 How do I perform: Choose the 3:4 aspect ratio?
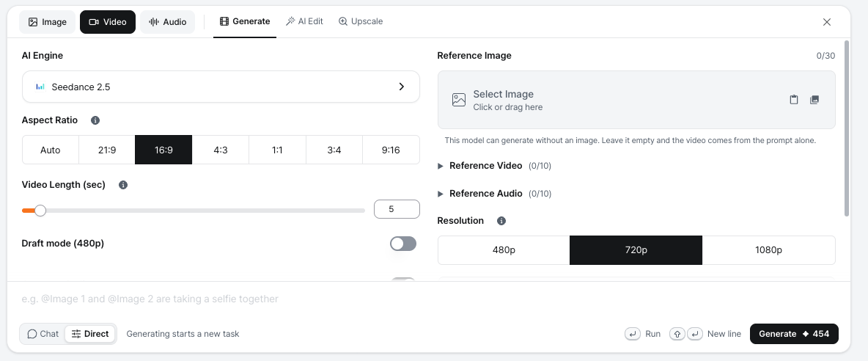coord(334,150)
